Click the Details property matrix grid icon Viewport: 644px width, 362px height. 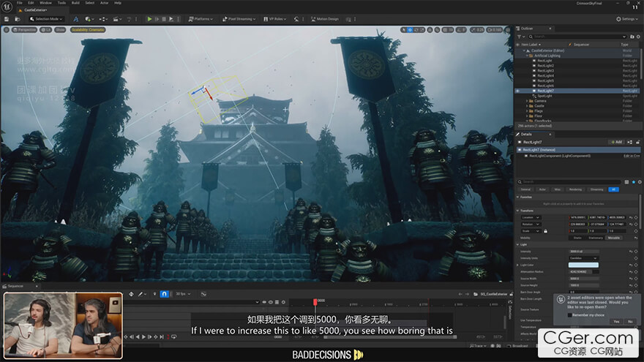(x=626, y=182)
